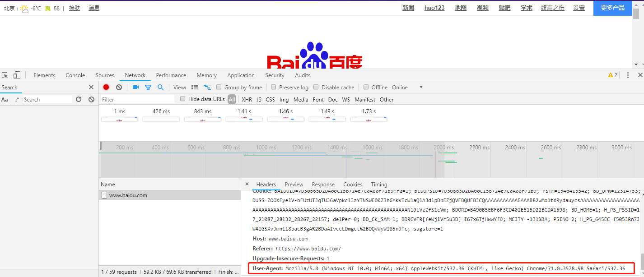Open the Audits tab
The width and height of the screenshot is (644, 277).
(303, 75)
